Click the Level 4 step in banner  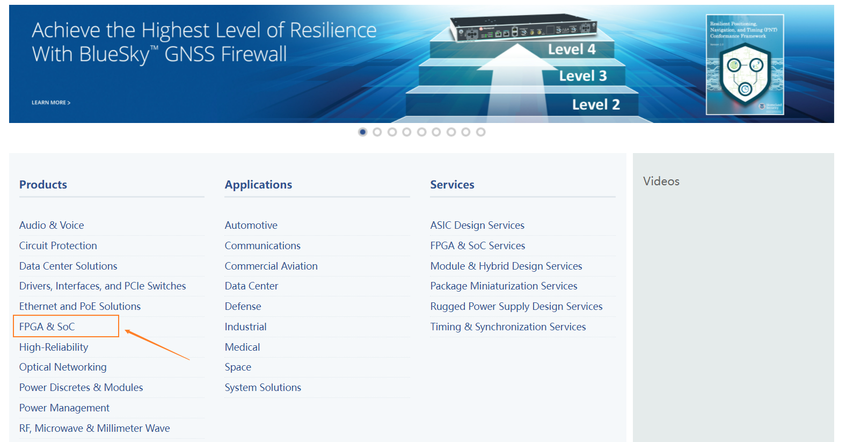pos(572,49)
